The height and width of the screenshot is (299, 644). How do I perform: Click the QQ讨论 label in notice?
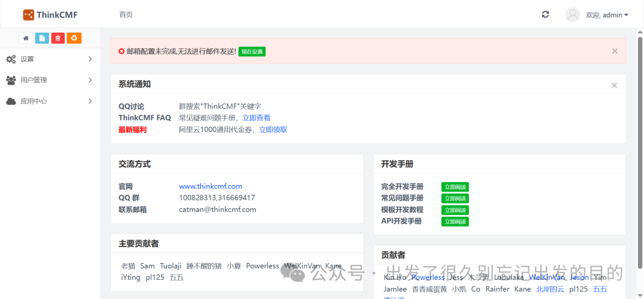pyautogui.click(x=131, y=106)
